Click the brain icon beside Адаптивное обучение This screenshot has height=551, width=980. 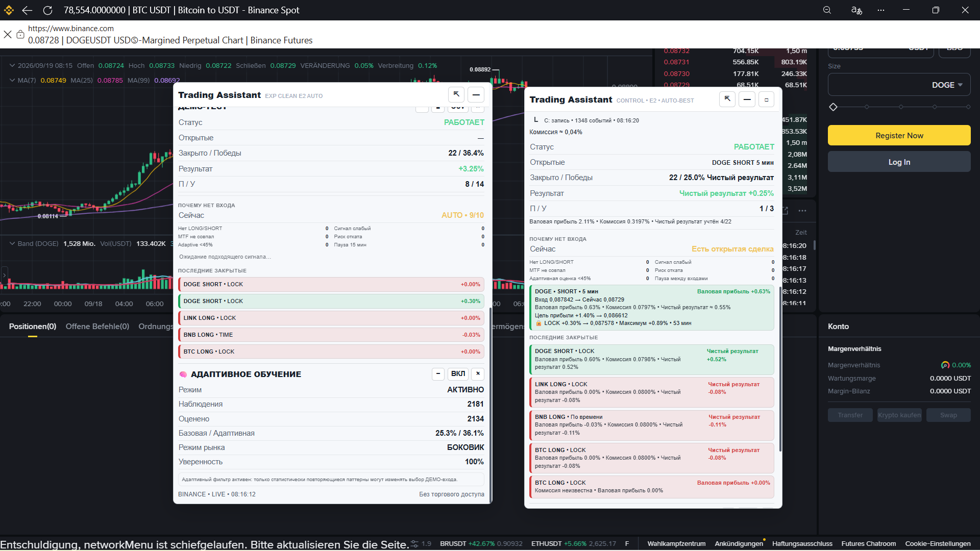point(183,374)
